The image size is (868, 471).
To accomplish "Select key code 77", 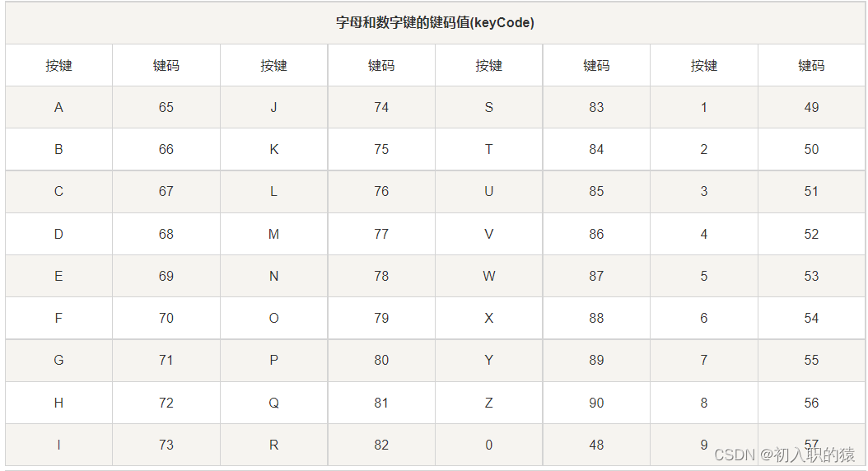I will pos(381,234).
